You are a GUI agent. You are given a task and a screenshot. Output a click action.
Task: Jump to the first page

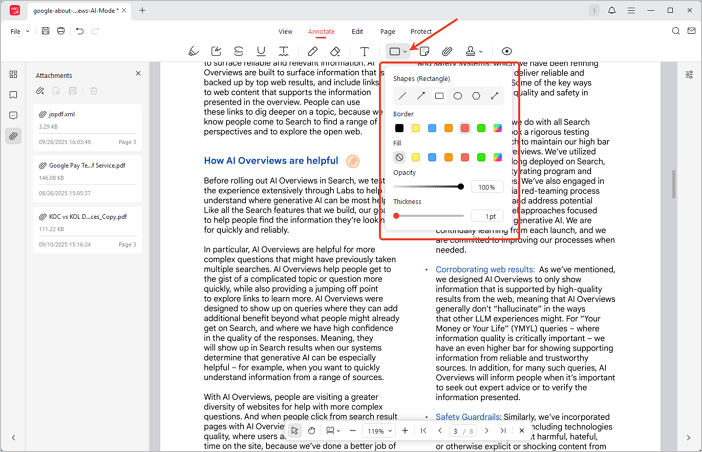point(424,431)
